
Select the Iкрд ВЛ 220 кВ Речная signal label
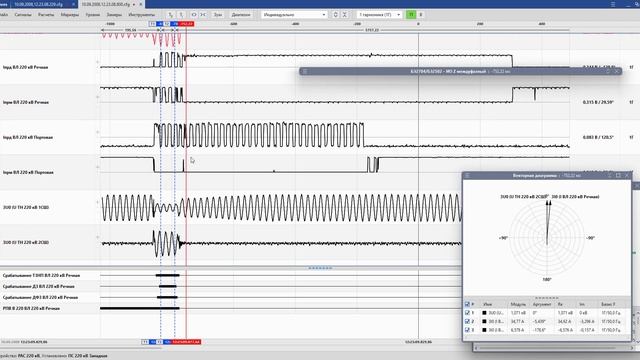(25, 67)
